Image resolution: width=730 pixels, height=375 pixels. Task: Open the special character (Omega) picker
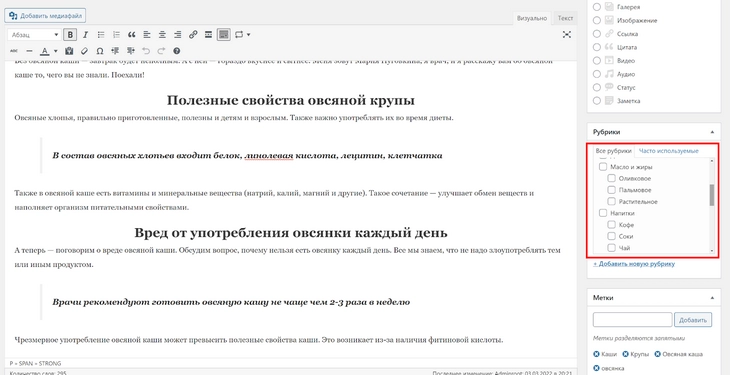pos(100,51)
